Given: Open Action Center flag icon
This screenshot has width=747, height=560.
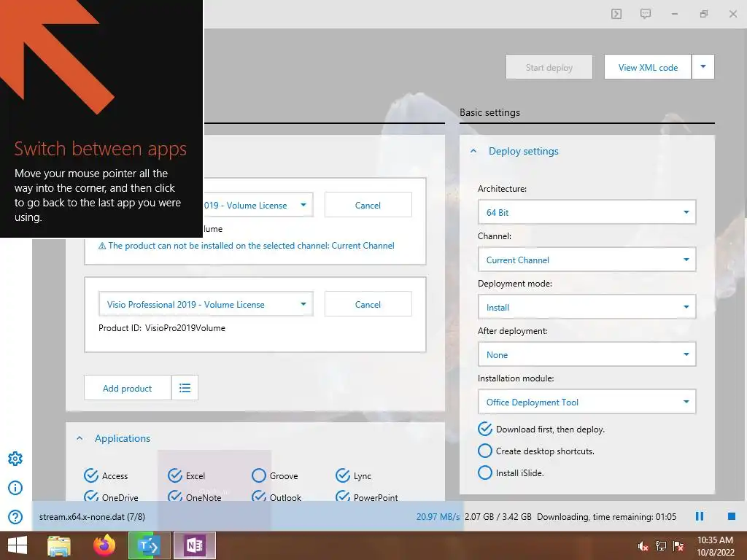Looking at the screenshot, I should click(x=678, y=546).
